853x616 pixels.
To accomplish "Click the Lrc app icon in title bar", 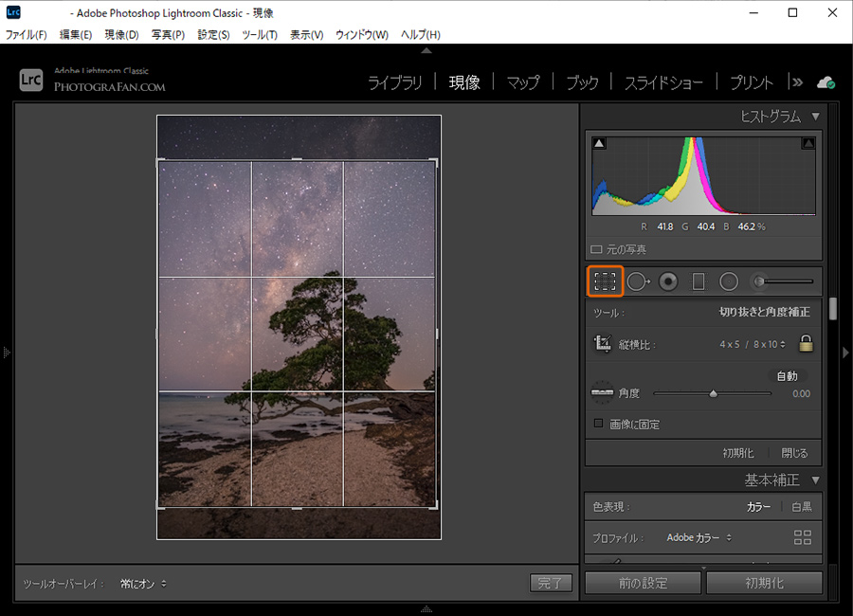I will click(13, 12).
